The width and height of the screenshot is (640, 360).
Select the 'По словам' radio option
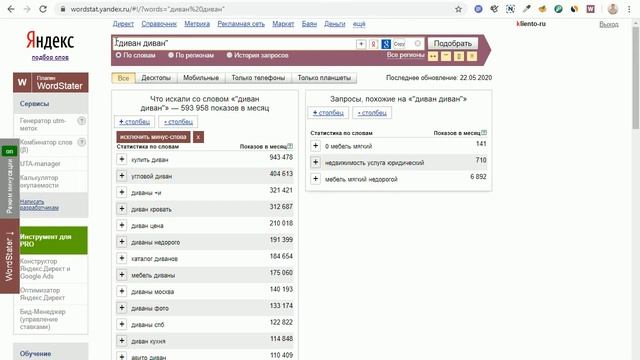coord(119,55)
